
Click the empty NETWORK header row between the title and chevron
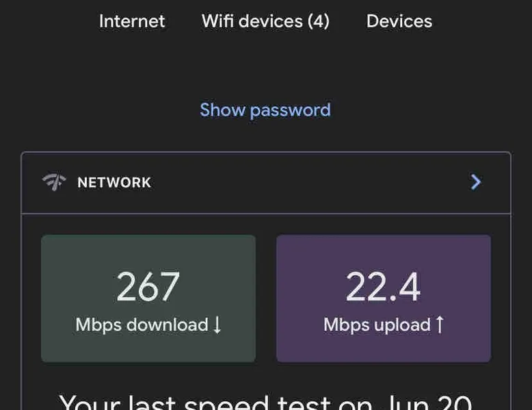tap(310, 182)
